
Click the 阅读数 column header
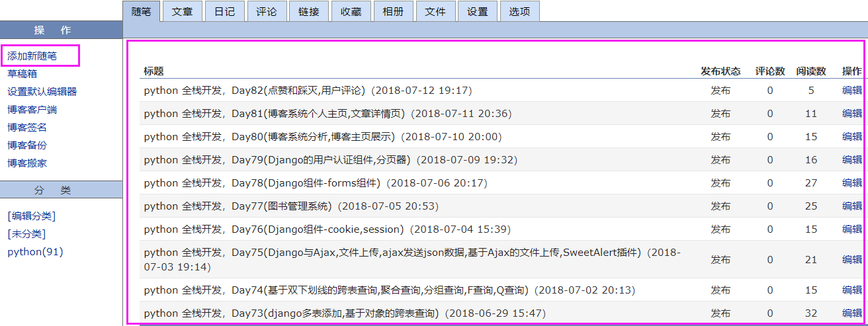[811, 71]
